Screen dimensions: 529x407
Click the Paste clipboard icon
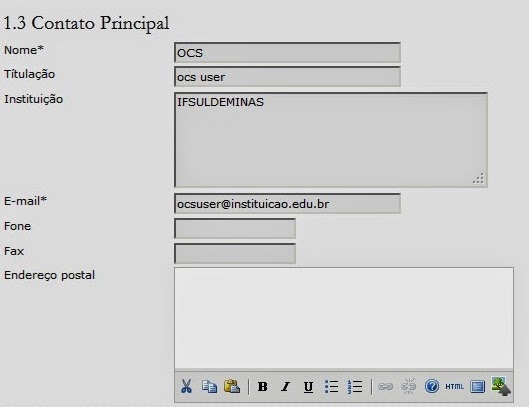coord(232,386)
